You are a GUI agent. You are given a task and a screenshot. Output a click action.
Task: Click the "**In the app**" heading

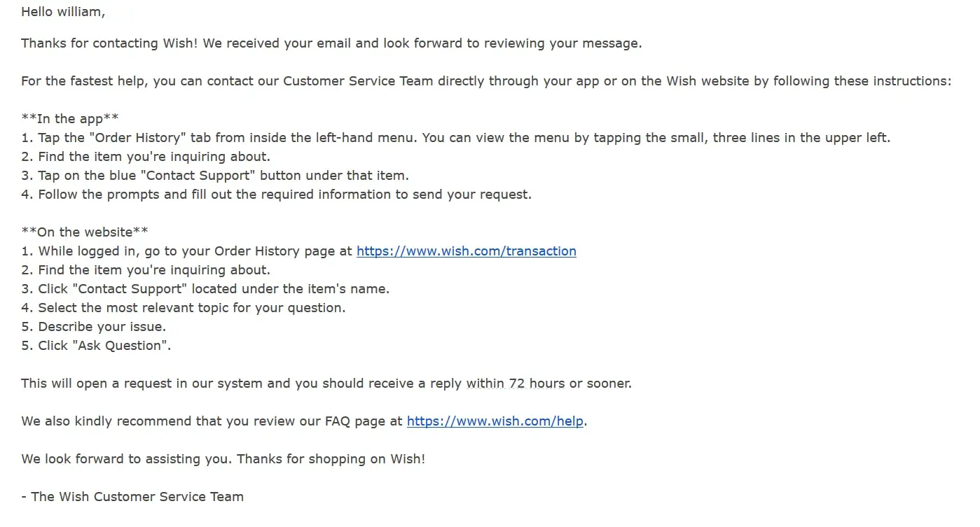(x=70, y=119)
